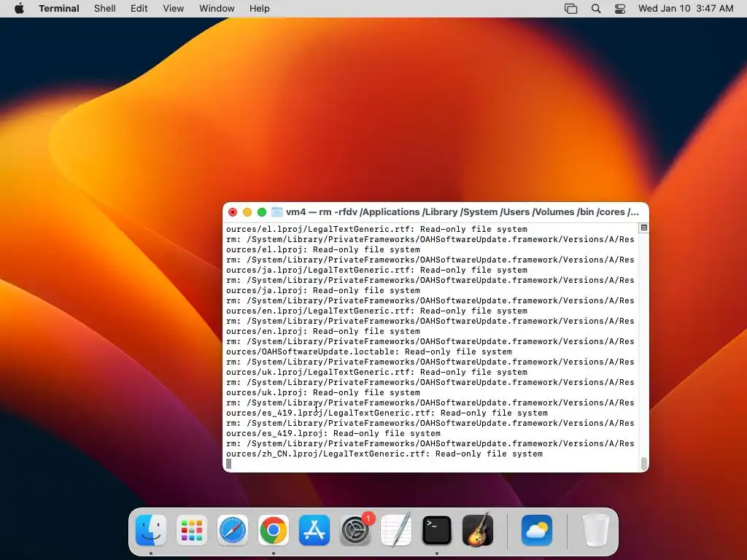
Task: Open the Help menu
Action: (260, 9)
